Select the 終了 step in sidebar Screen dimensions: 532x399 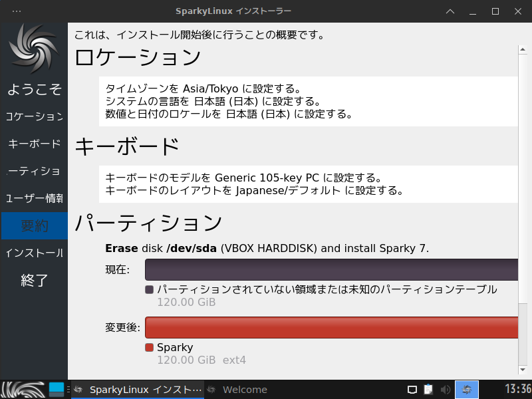coord(35,280)
